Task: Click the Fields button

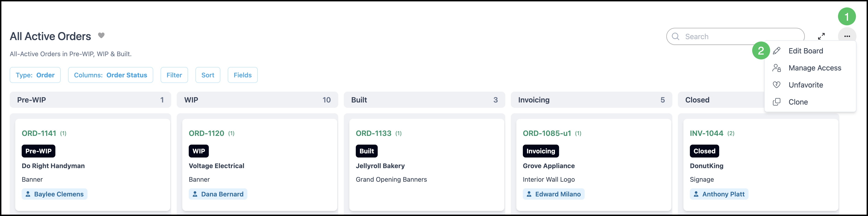Action: pos(242,75)
